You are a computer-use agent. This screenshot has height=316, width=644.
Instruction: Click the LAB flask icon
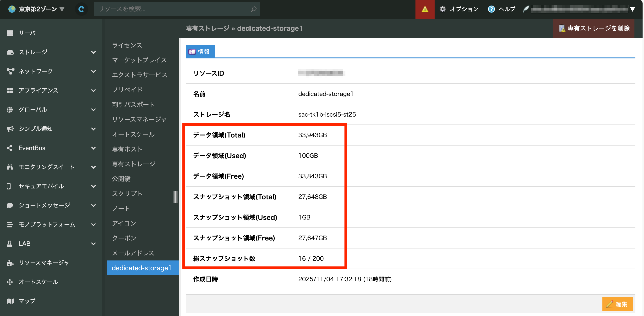[x=10, y=244]
